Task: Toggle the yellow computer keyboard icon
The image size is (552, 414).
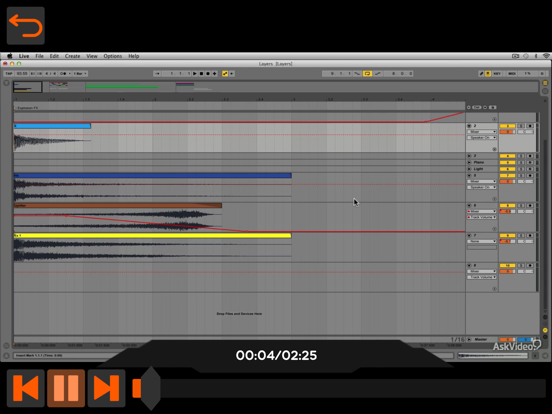Action: click(488, 74)
